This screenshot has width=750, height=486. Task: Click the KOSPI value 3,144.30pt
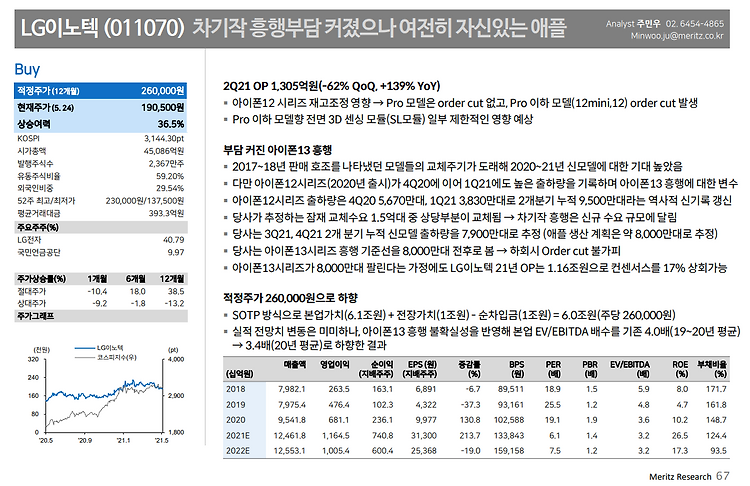point(164,138)
